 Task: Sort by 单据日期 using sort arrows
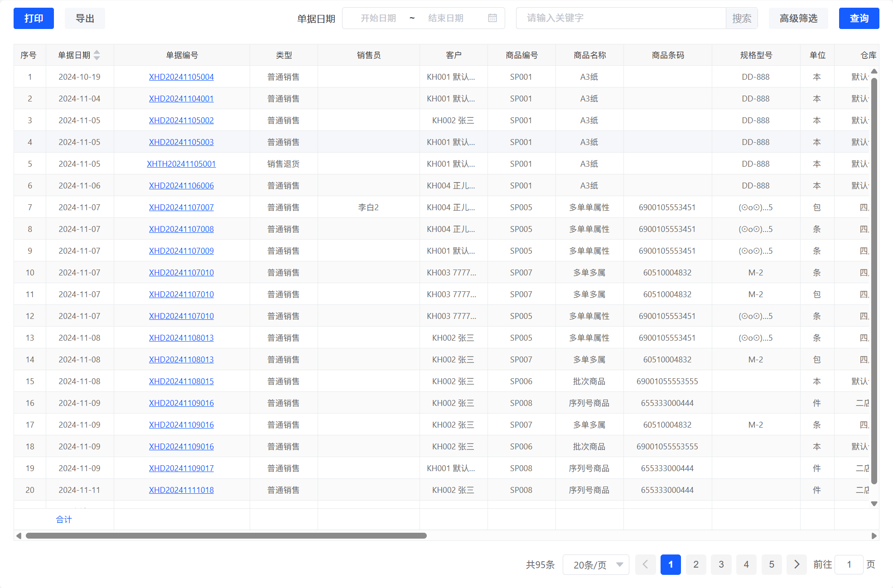coord(97,55)
